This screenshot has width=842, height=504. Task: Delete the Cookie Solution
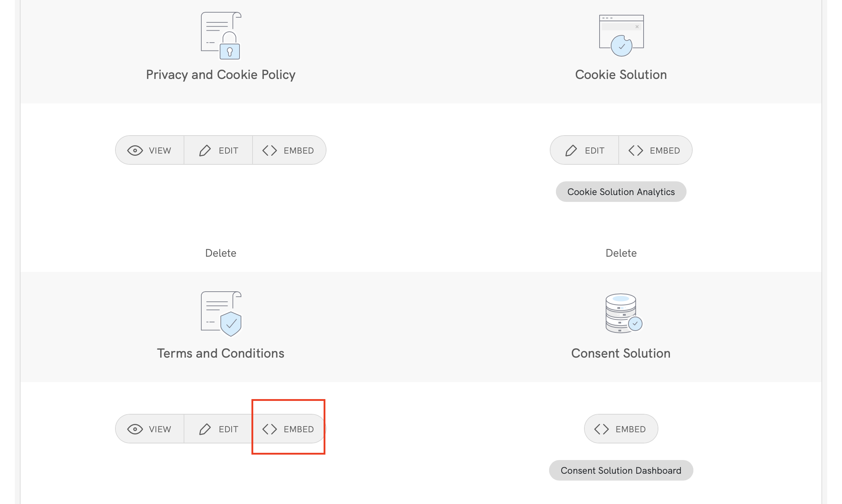(621, 253)
